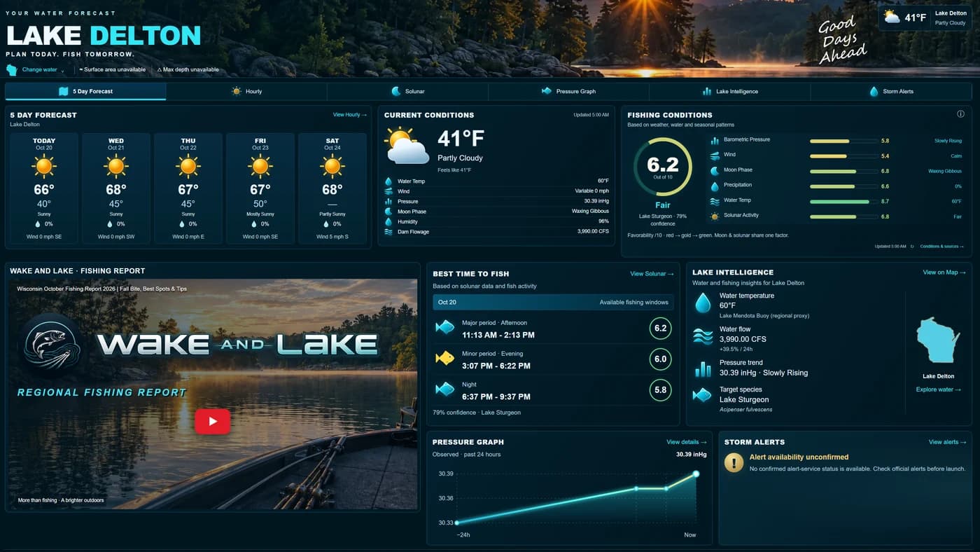Open the Conditions & sources link
The image size is (980, 552).
(x=941, y=247)
